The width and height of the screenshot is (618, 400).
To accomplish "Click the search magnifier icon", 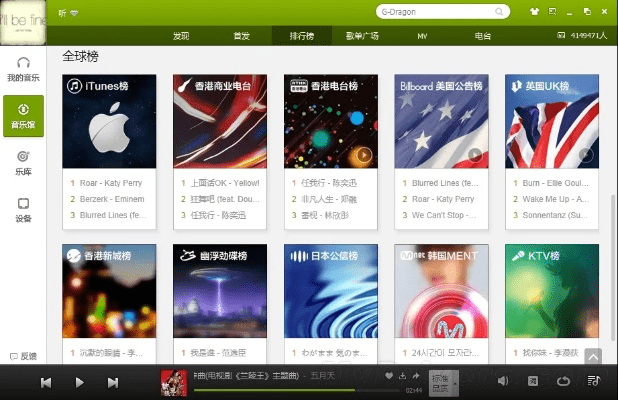I will click(x=499, y=12).
